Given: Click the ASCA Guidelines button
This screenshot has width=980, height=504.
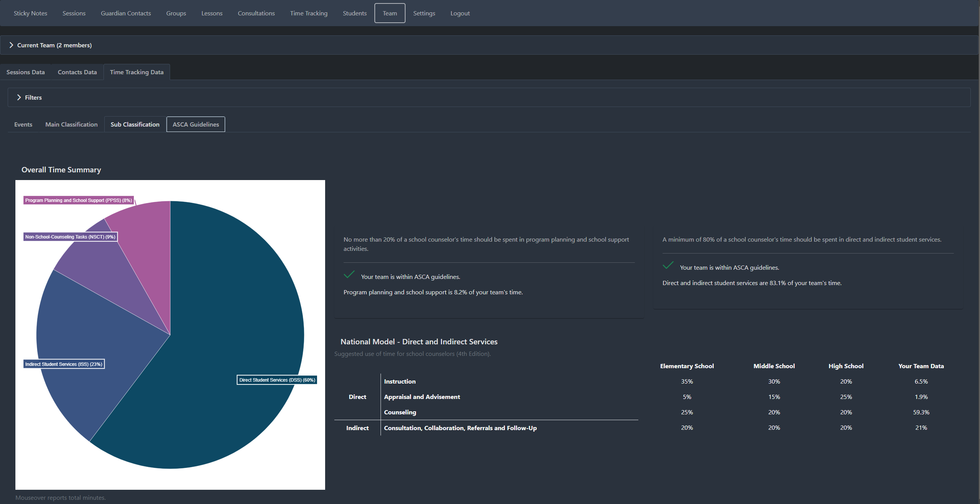Looking at the screenshot, I should click(x=195, y=123).
